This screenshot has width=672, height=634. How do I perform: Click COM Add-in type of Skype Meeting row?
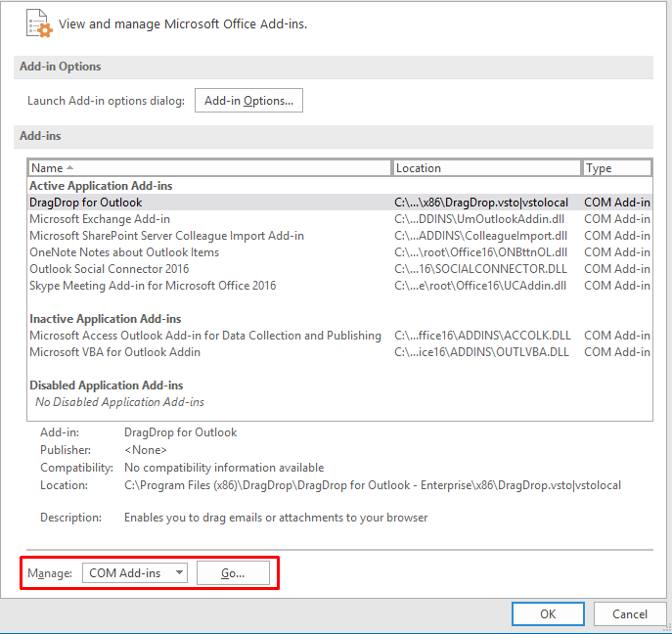(x=617, y=286)
